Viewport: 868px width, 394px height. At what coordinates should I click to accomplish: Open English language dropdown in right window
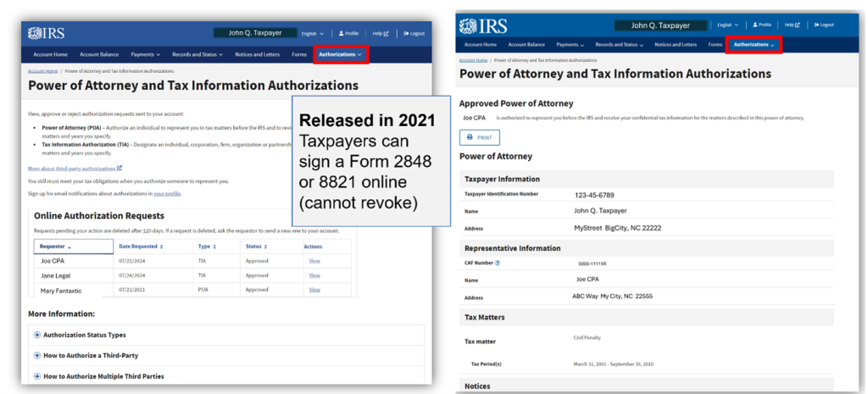point(728,25)
